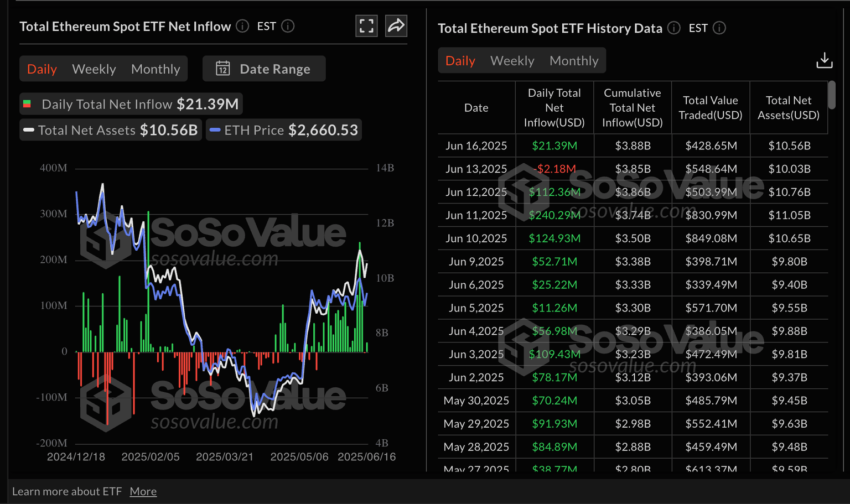Download history data via download icon
This screenshot has height=504, width=850.
tap(824, 60)
